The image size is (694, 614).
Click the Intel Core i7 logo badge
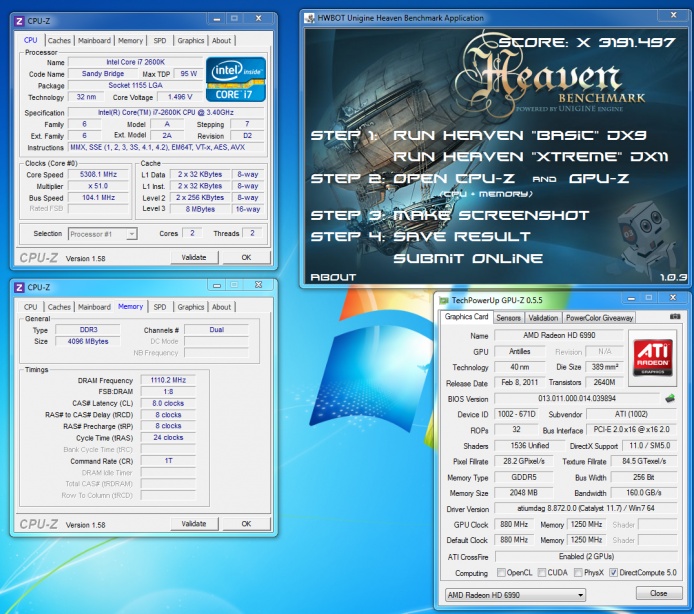click(237, 78)
